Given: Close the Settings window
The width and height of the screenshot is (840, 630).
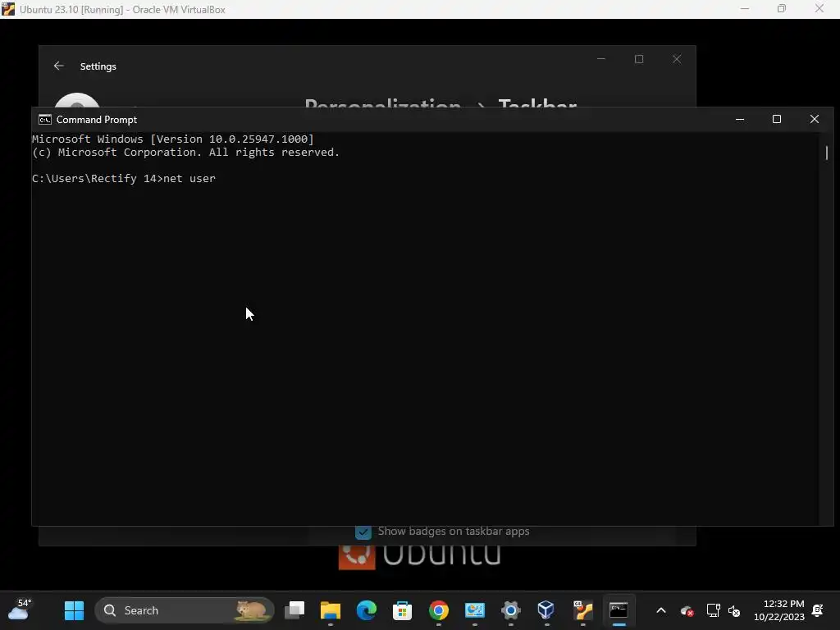Looking at the screenshot, I should [x=677, y=59].
